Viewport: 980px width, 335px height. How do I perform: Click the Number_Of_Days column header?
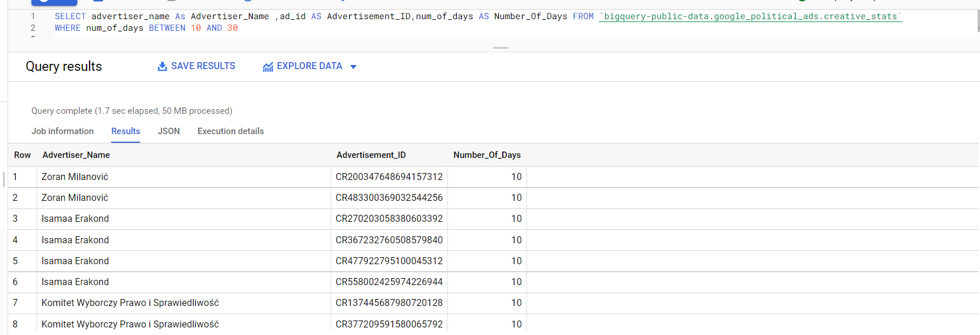(x=487, y=155)
